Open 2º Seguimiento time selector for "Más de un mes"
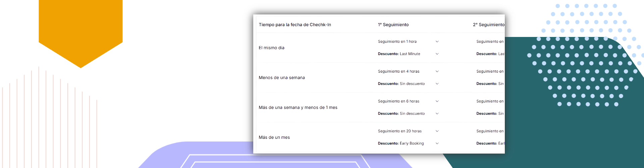Viewport: 644px width, 168px height. coord(490,131)
